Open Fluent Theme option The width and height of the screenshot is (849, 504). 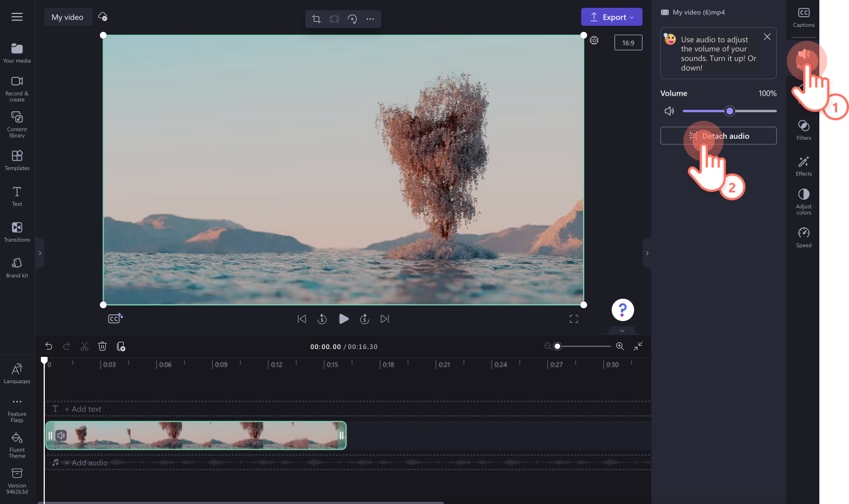click(17, 445)
